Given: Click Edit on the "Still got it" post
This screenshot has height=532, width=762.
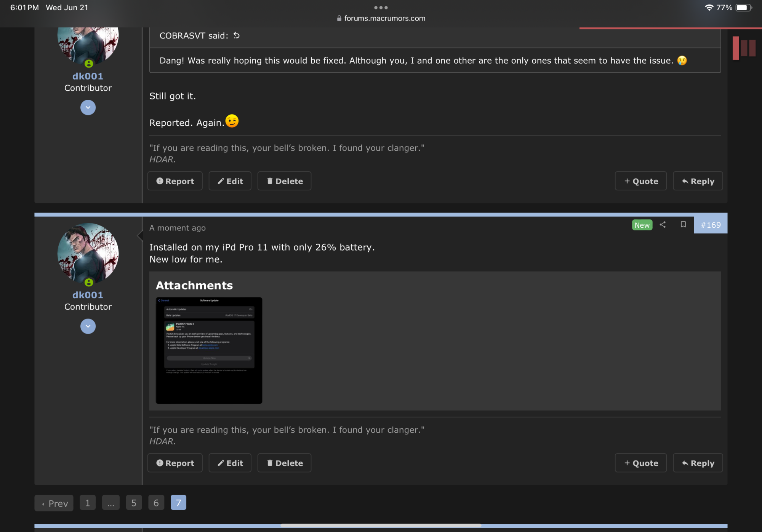Looking at the screenshot, I should click(x=230, y=181).
